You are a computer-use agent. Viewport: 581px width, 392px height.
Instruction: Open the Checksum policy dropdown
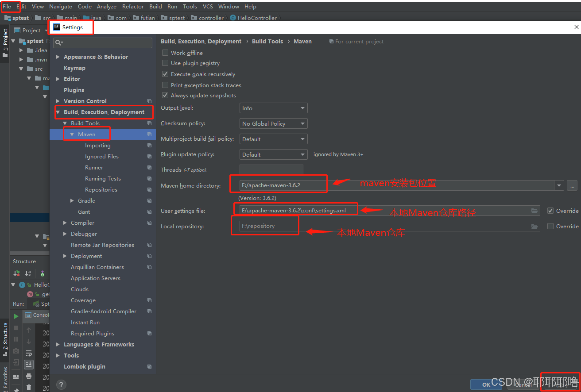273,123
